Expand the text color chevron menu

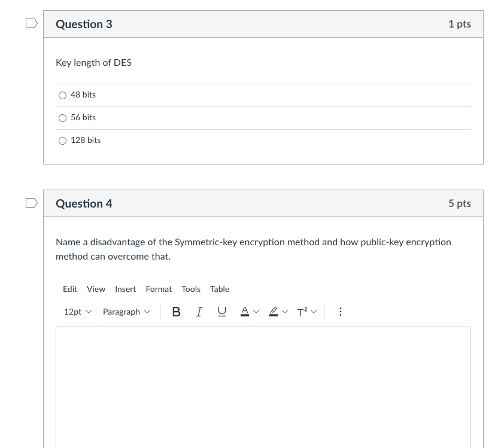point(256,312)
